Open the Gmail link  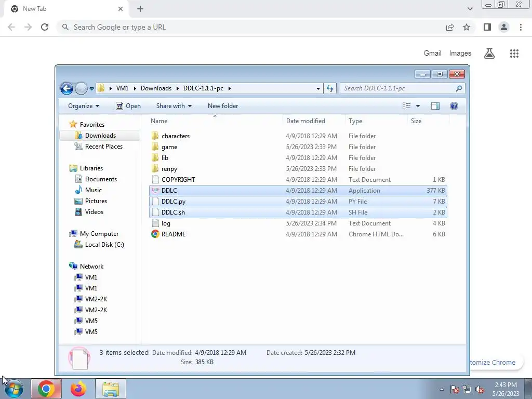[433, 54]
